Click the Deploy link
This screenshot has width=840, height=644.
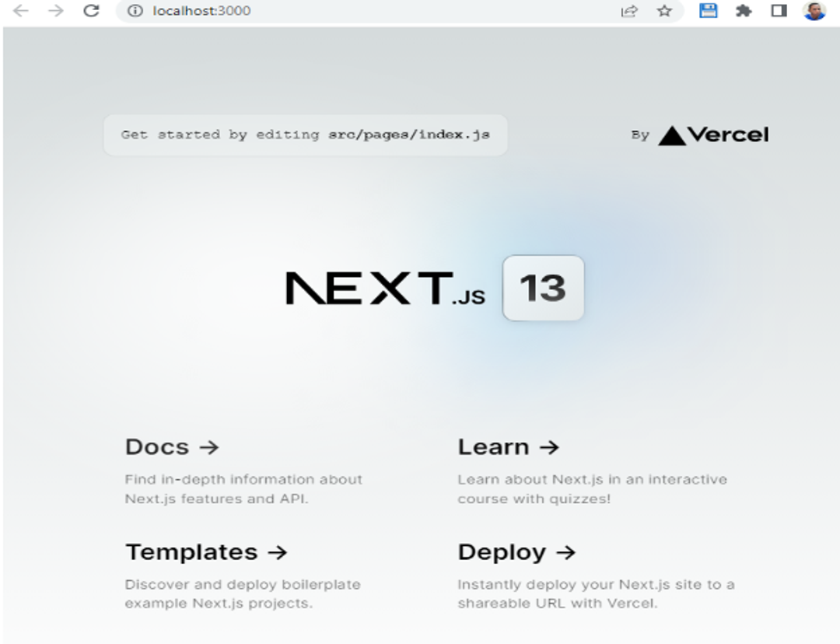[x=515, y=551]
